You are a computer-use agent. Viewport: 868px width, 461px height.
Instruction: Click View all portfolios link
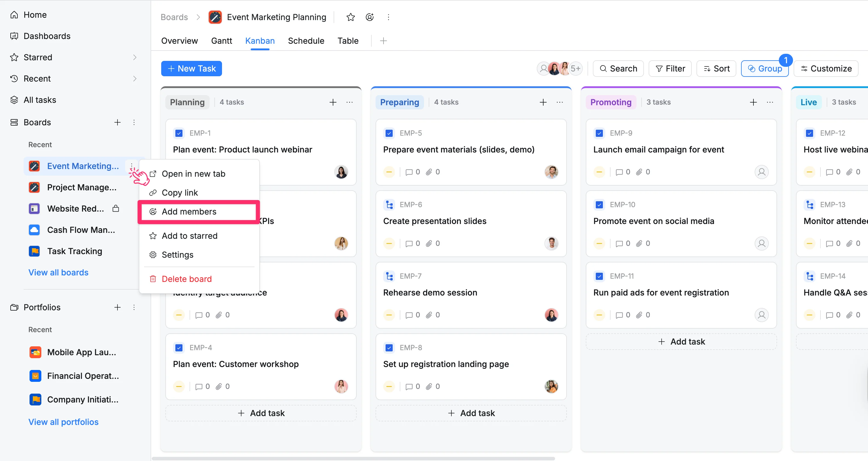pos(63,422)
